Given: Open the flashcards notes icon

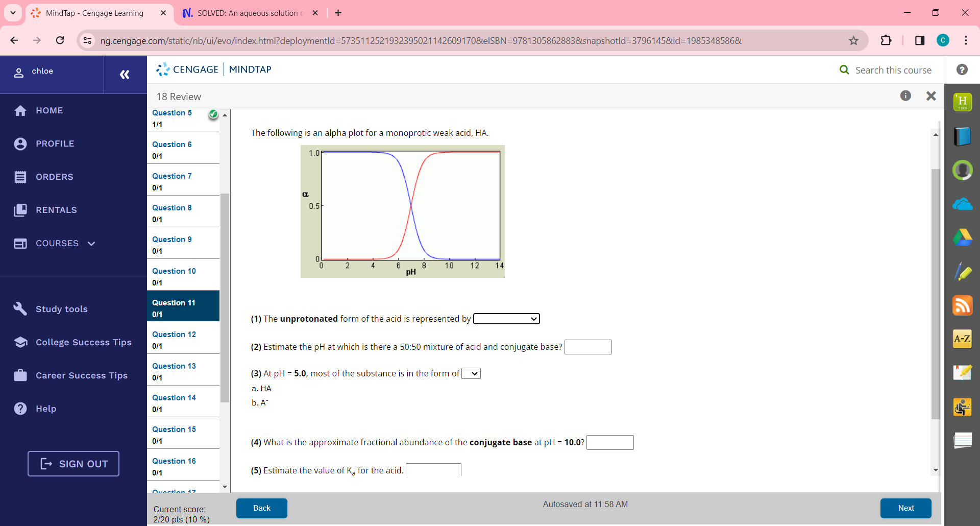Looking at the screenshot, I should [x=963, y=440].
